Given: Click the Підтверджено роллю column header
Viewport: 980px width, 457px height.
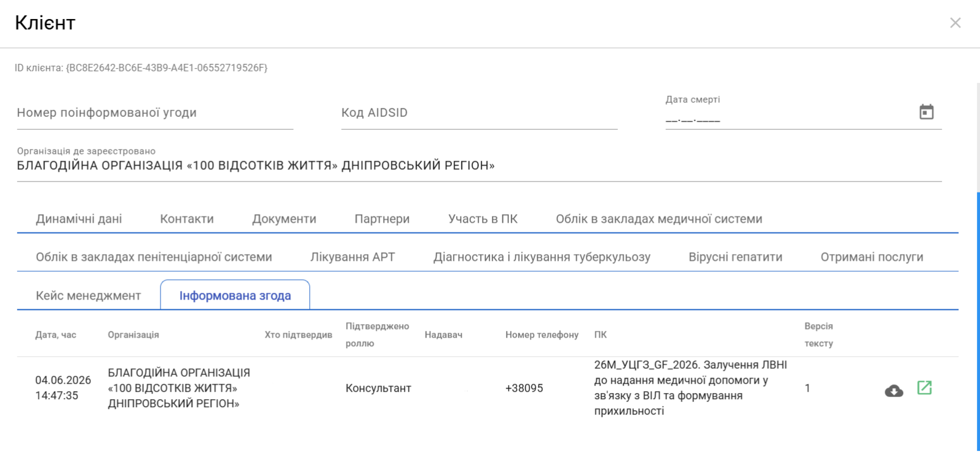Looking at the screenshot, I should (x=377, y=335).
